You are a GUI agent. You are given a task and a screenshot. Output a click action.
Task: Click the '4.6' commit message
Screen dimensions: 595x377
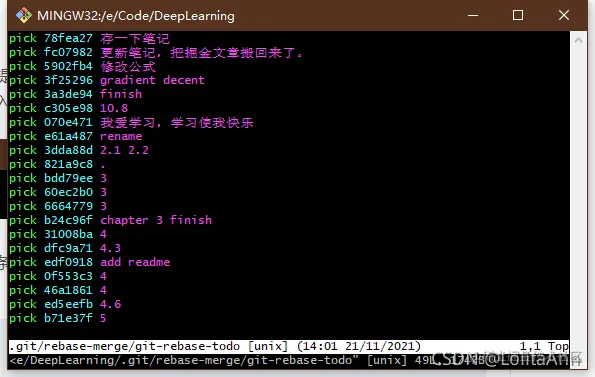click(110, 305)
